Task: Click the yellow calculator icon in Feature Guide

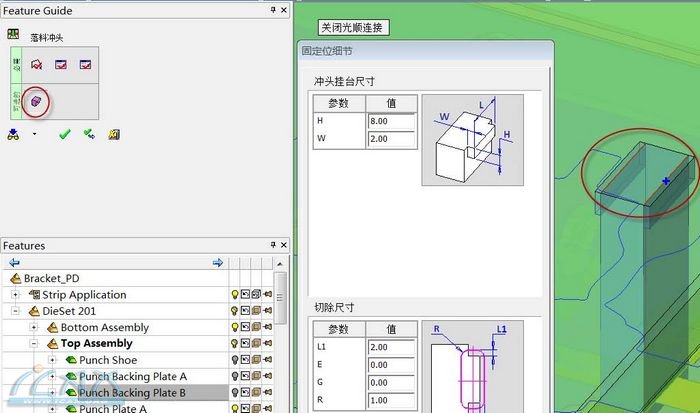Action: click(114, 134)
